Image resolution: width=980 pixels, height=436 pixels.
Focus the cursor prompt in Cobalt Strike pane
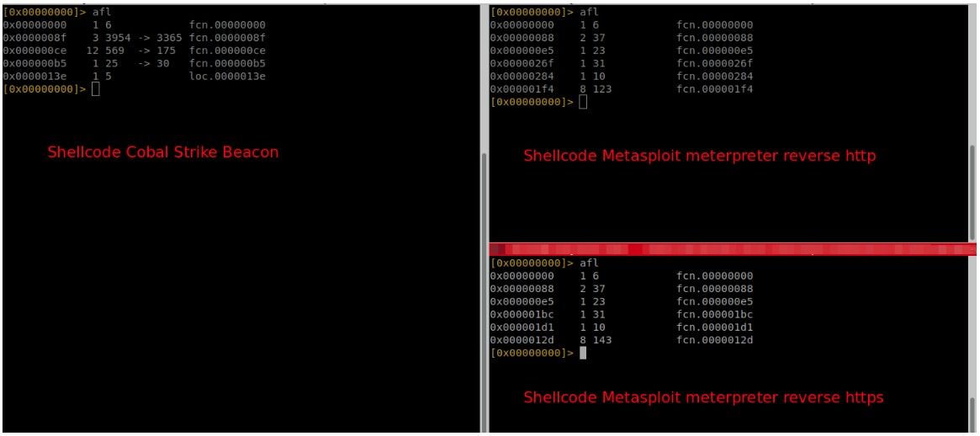tap(96, 89)
